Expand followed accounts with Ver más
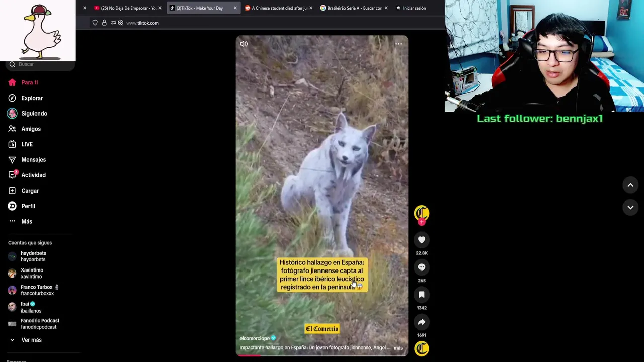Image resolution: width=644 pixels, height=362 pixels. click(x=31, y=340)
